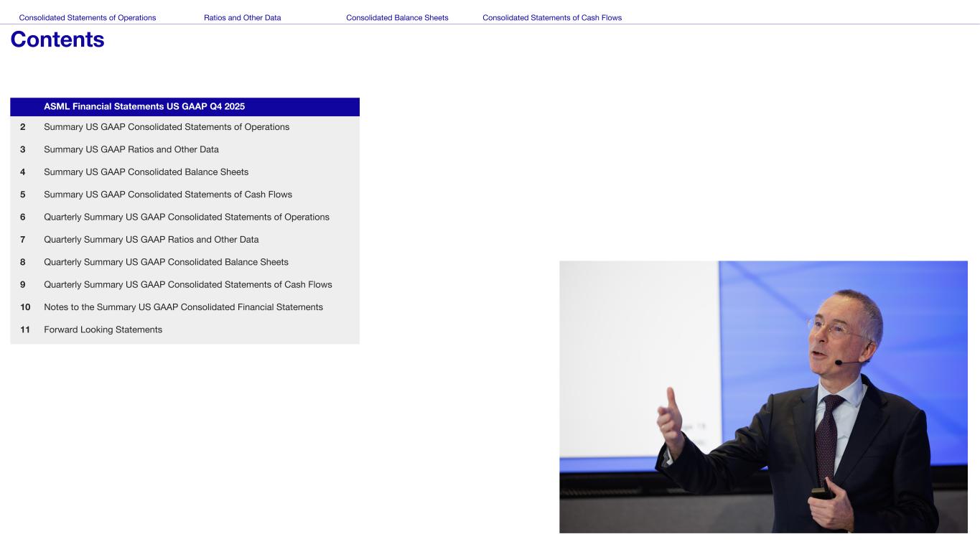Go to Ratios and Other Data navigation link
Screen dimensions: 980x552
tap(243, 18)
